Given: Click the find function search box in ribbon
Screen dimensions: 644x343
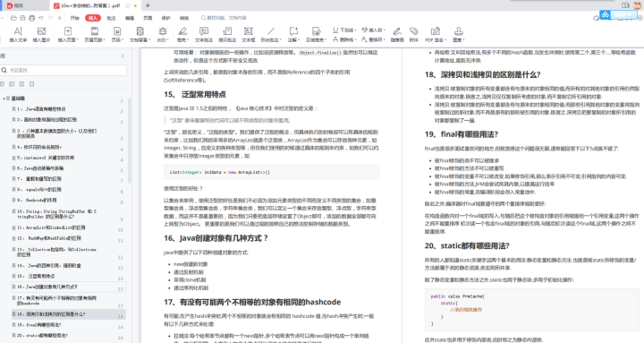Looking at the screenshot, I should (x=224, y=18).
